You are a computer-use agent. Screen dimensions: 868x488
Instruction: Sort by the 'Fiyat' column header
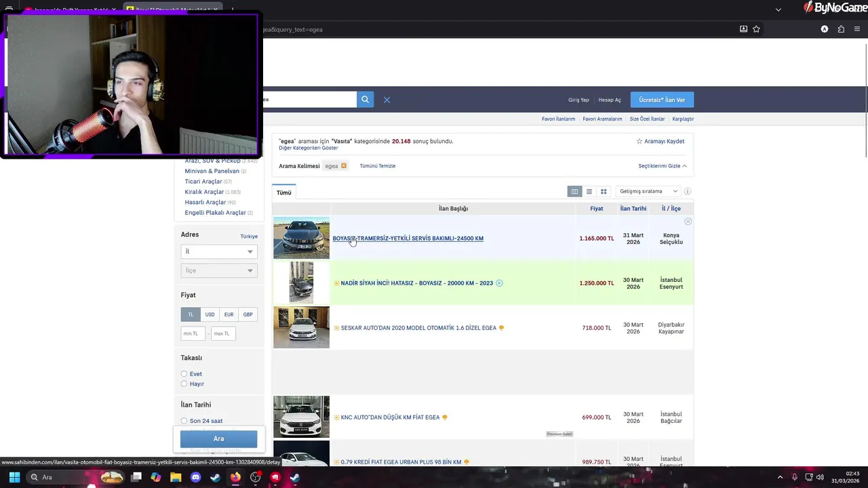pyautogui.click(x=597, y=209)
